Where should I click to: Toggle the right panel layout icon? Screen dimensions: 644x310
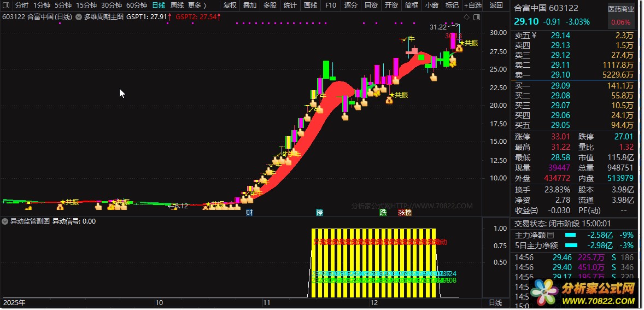476,17
